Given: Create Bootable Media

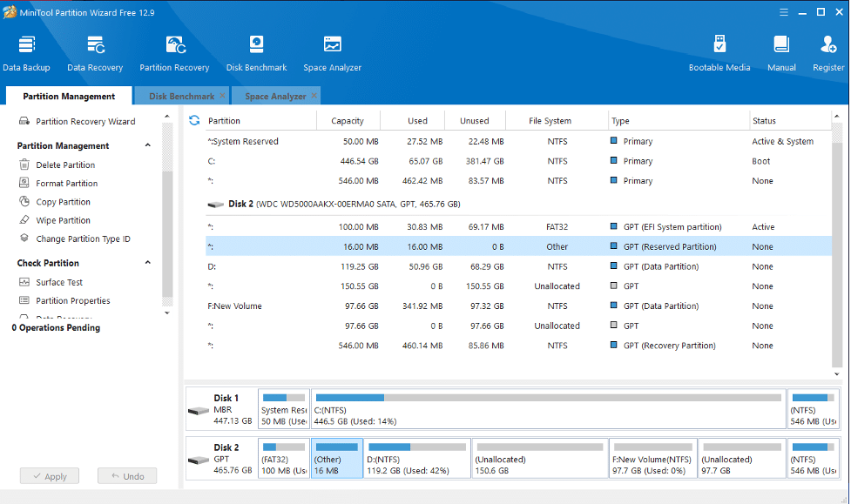Looking at the screenshot, I should tap(719, 53).
